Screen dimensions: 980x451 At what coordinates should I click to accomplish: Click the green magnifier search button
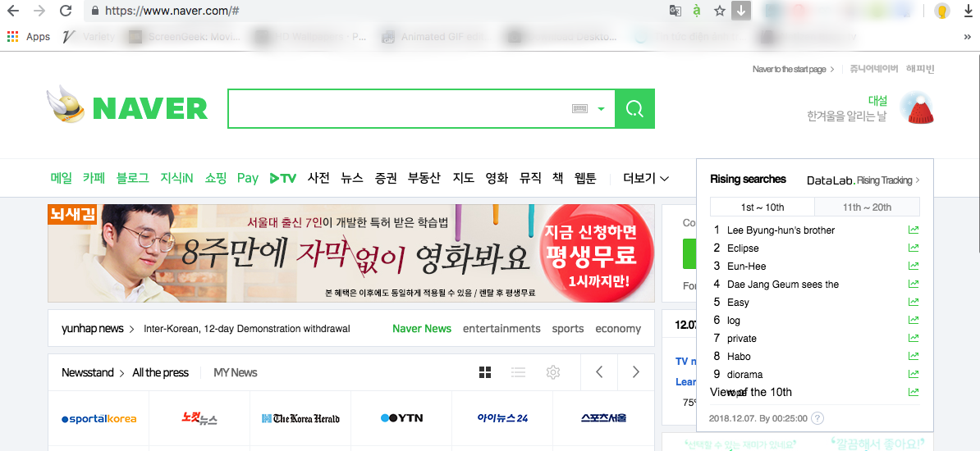[x=635, y=109]
